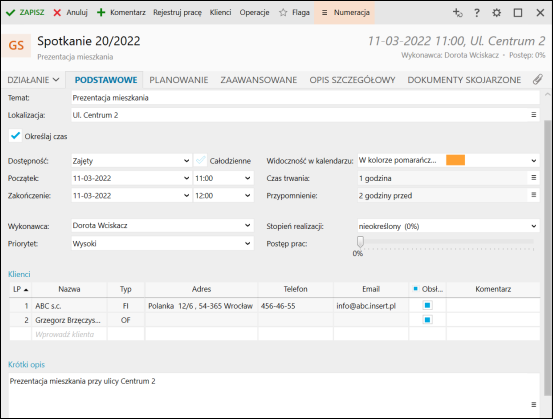This screenshot has height=419, width=553.
Task: Open the paperclip attachments icon
Action: [x=537, y=80]
